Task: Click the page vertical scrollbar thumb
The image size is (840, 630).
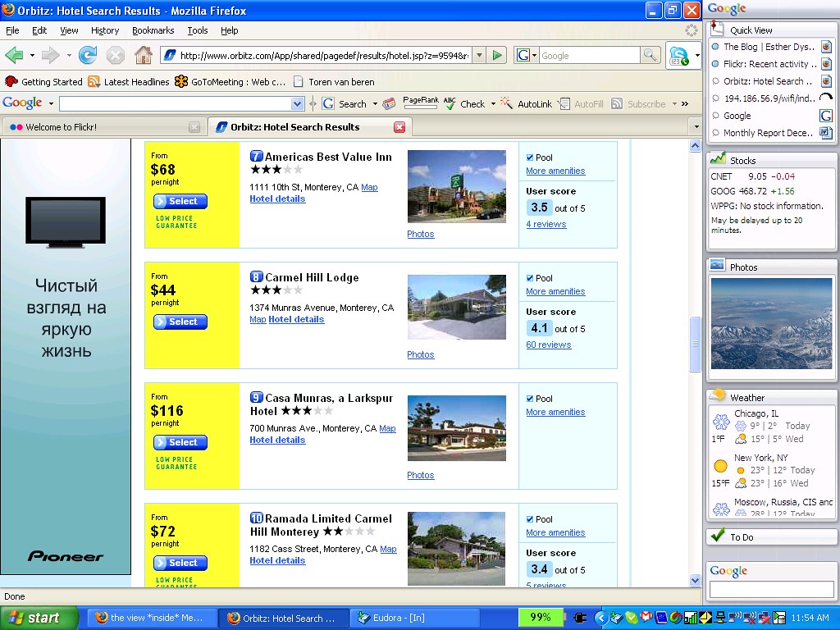Action: coord(695,344)
